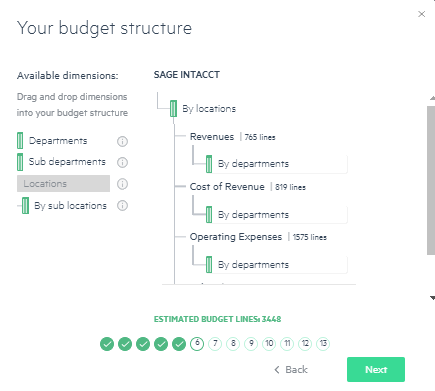The width and height of the screenshot is (435, 391).
Task: Go Back to the previous step
Action: point(291,370)
